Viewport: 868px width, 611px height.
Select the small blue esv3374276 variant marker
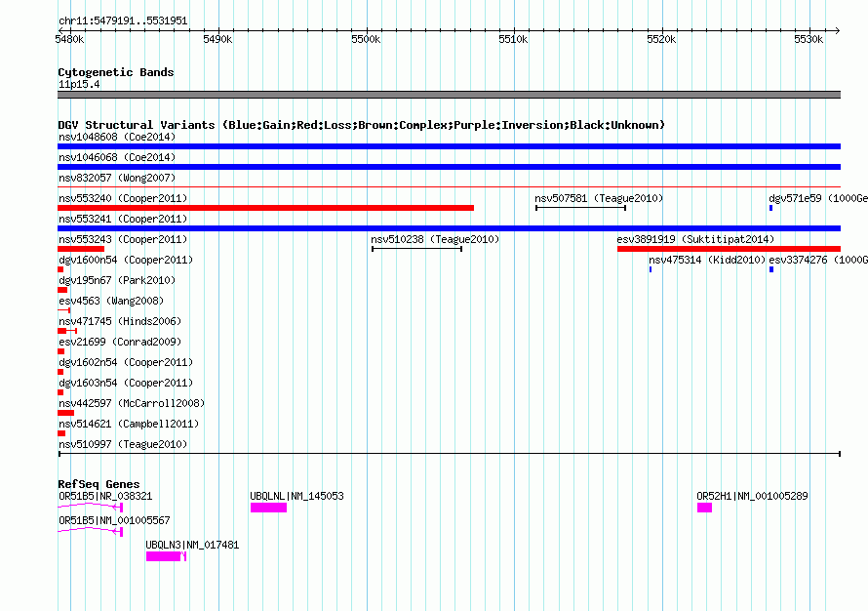coord(771,269)
